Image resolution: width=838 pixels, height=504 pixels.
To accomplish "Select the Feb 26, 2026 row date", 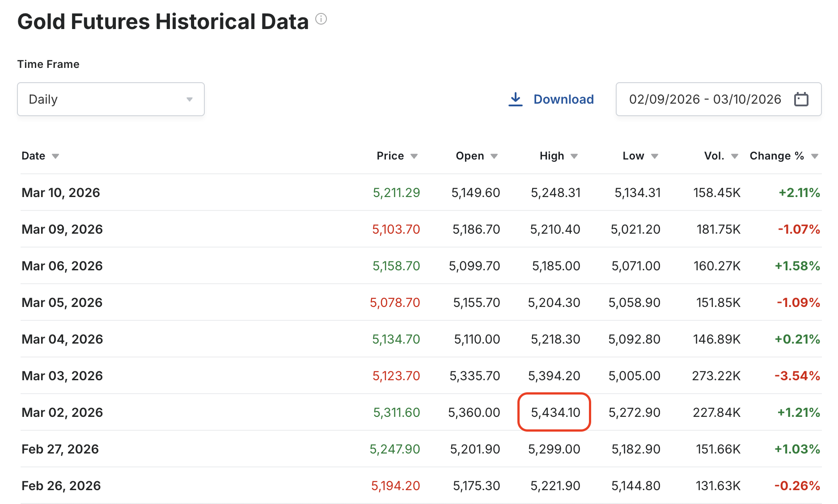I will click(x=61, y=486).
